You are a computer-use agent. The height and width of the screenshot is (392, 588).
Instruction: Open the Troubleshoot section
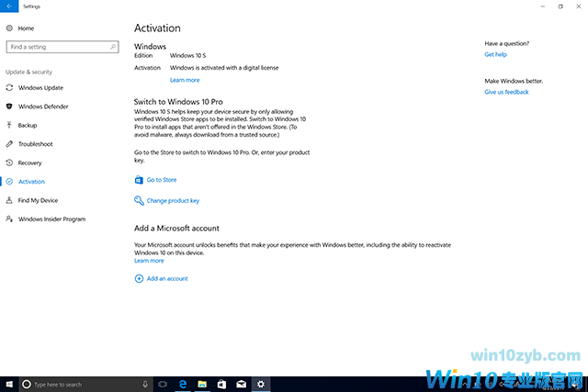tap(35, 144)
